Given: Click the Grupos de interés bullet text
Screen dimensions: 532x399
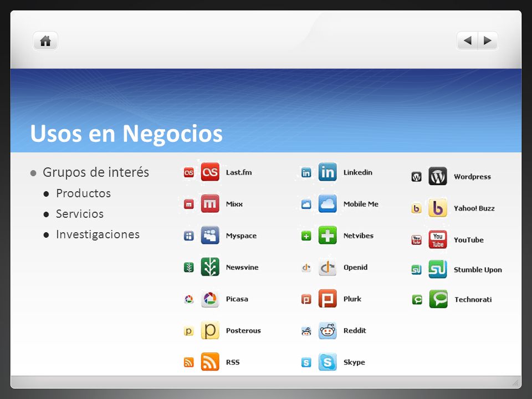Looking at the screenshot, I should [x=96, y=172].
